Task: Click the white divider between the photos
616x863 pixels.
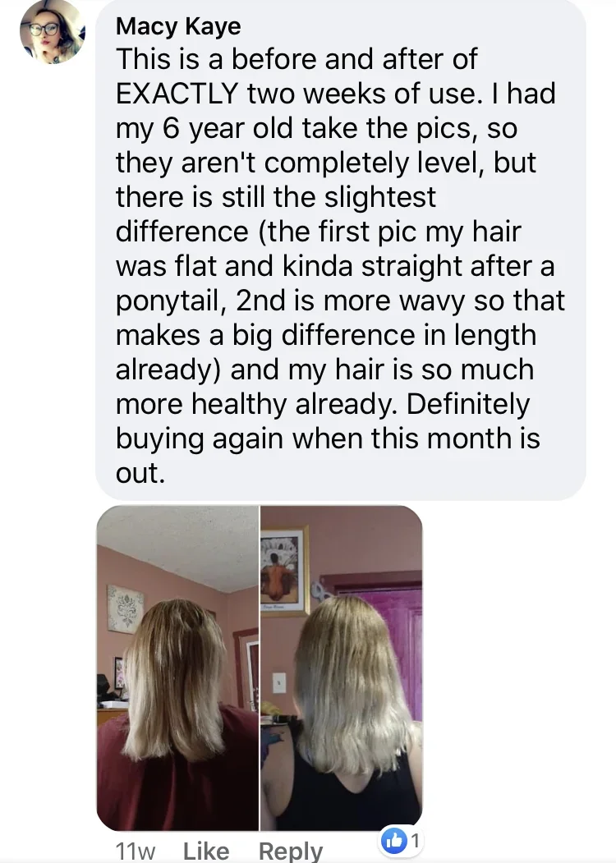Action: tap(260, 668)
